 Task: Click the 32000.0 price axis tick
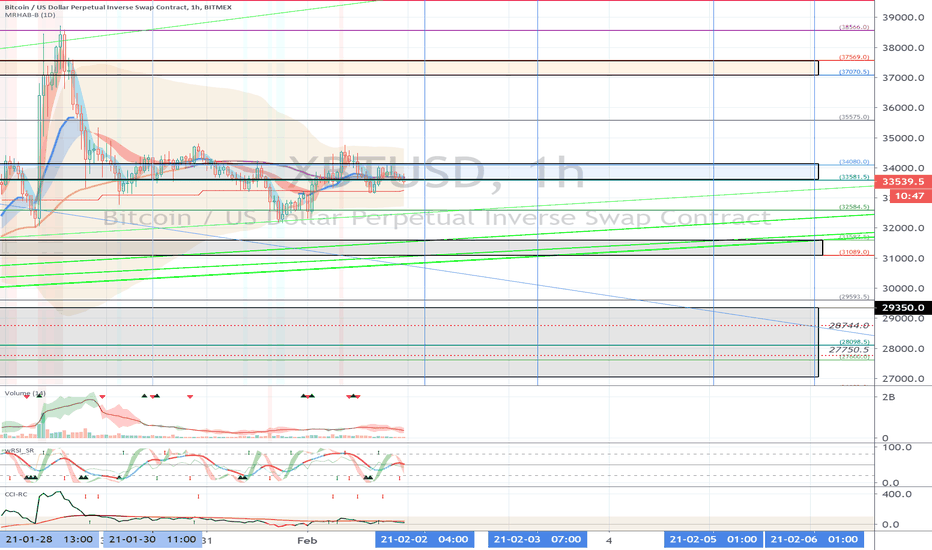click(x=903, y=228)
